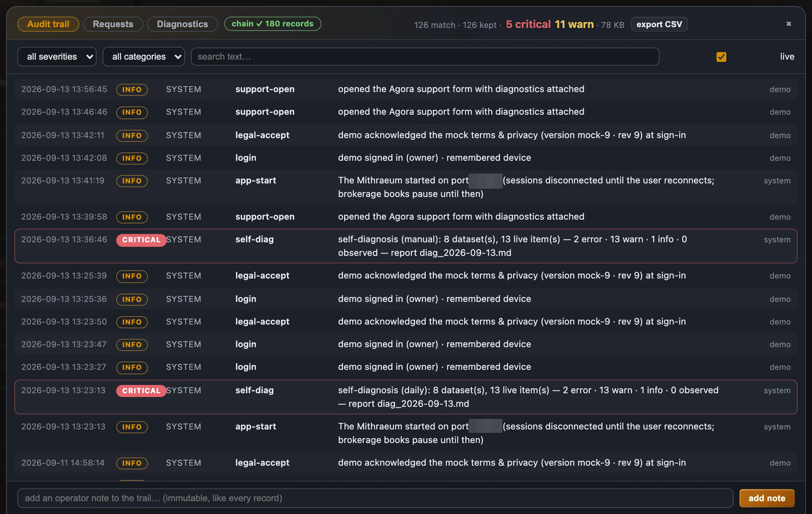Select the 13:23:47 login record
The image size is (812, 514).
(x=406, y=345)
